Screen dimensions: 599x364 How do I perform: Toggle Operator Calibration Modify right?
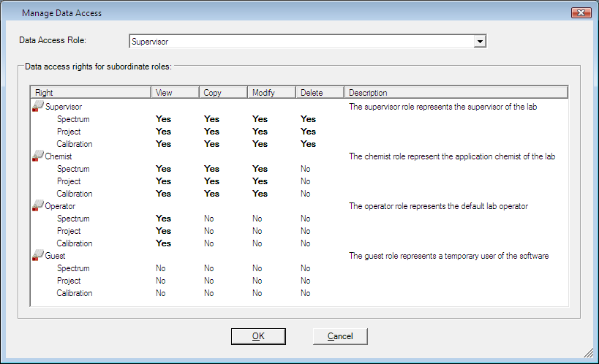coord(257,243)
